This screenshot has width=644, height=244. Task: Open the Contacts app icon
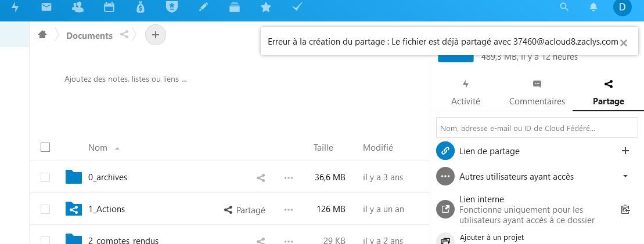tap(77, 8)
